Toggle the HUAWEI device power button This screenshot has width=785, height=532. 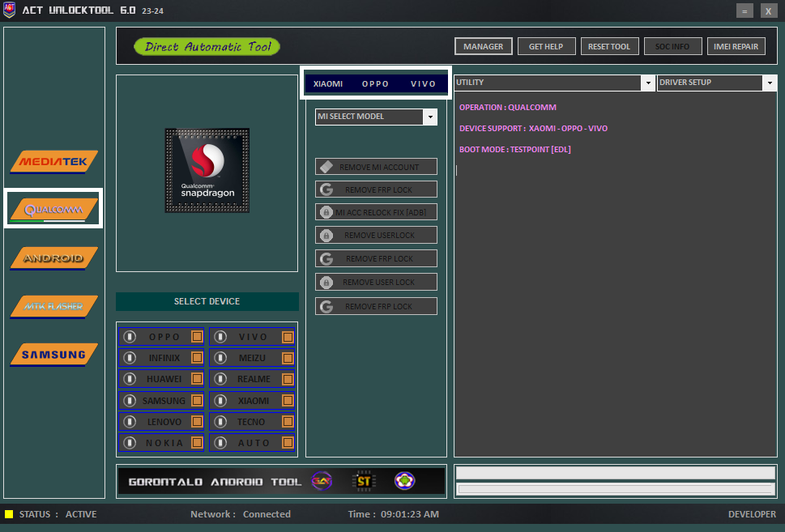(130, 379)
